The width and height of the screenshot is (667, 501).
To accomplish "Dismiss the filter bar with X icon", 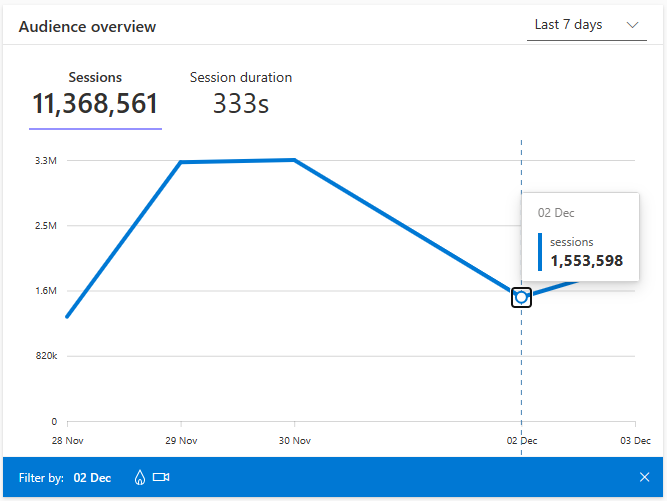I will 644,478.
